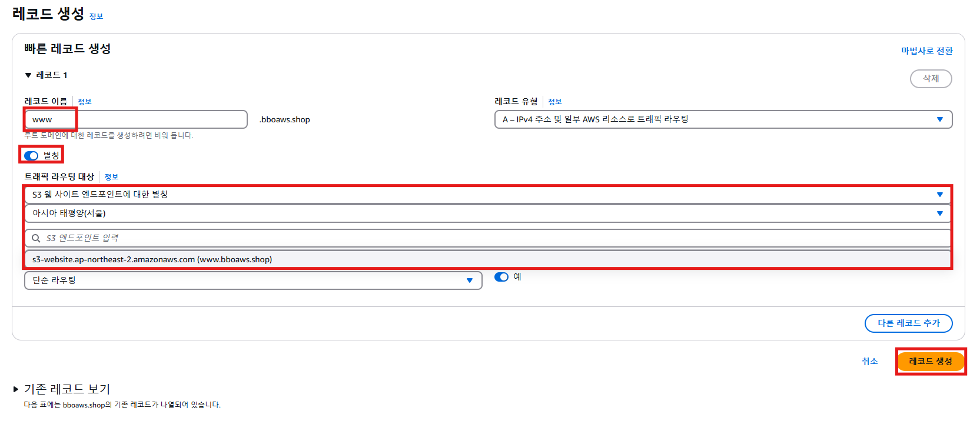Screen dimensions: 980x421
Task: Open 정보 link next to 트래픽 라우팅 대상
Action: click(x=111, y=177)
